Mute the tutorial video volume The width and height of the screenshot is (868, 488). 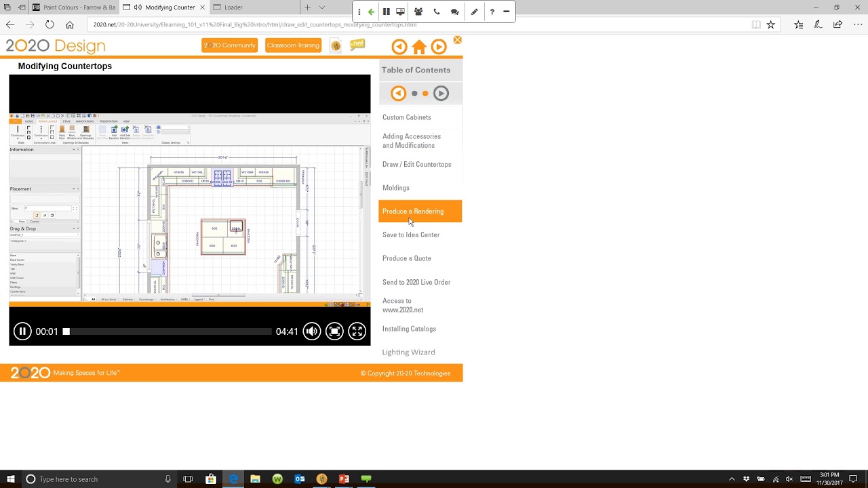click(312, 331)
